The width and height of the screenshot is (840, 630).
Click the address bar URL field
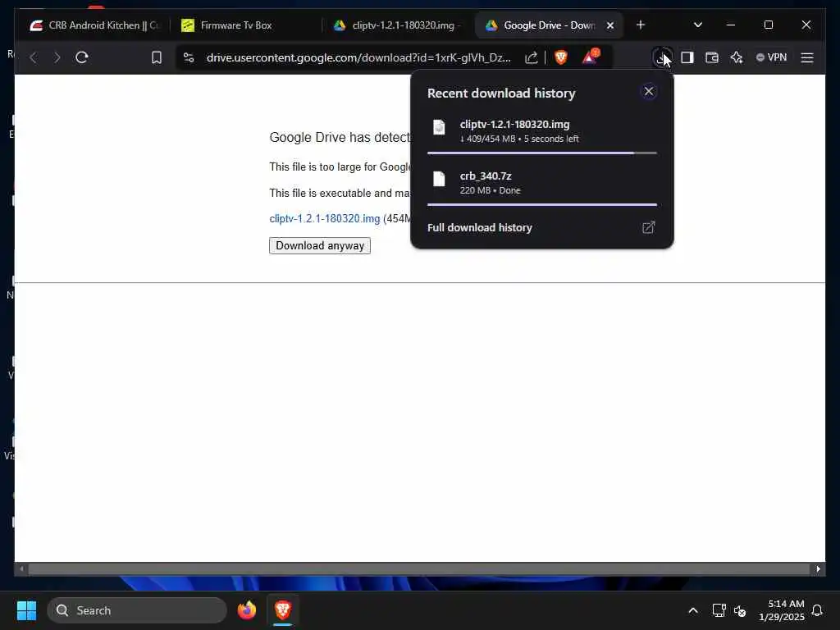(x=358, y=57)
